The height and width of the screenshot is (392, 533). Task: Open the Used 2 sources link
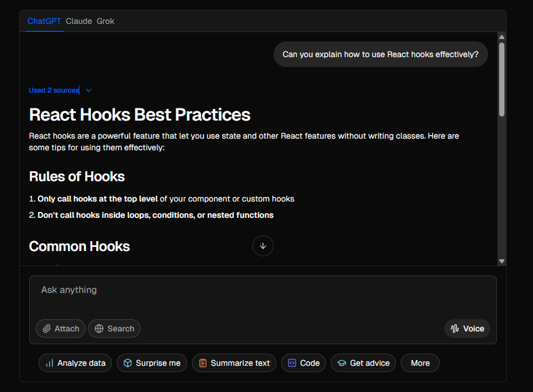click(x=54, y=90)
